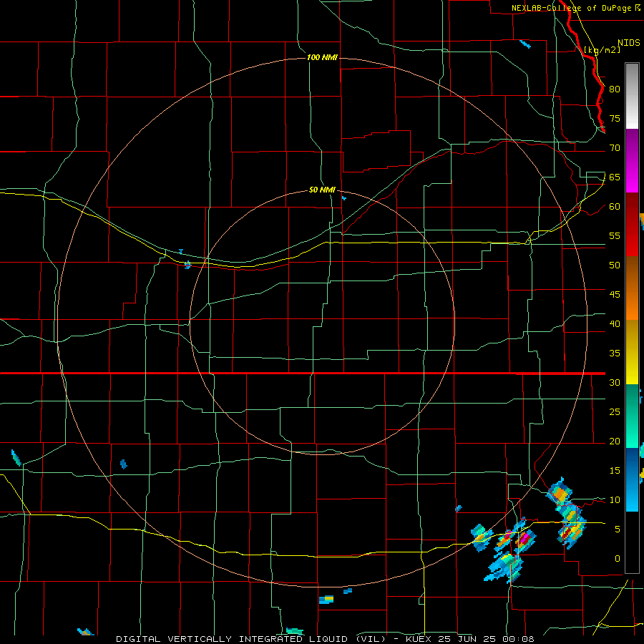Screen dimensions: 644x644
Task: Click the Digital Vertically Integrated Liquid caption
Action: [x=325, y=639]
